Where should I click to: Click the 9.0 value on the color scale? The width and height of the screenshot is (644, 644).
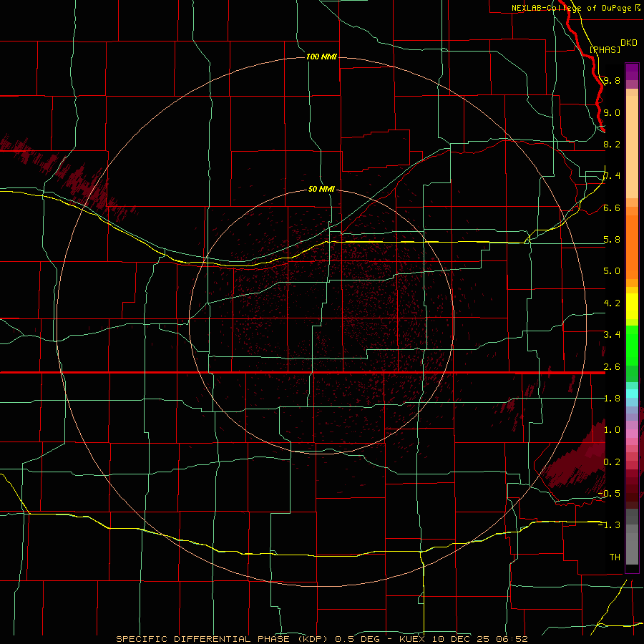coord(612,113)
